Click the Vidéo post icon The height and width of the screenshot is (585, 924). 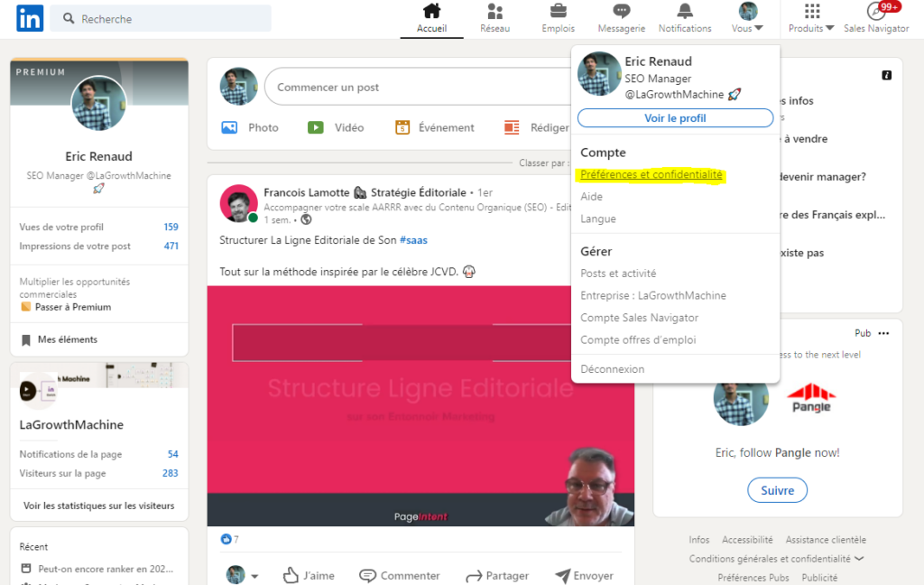pos(336,127)
